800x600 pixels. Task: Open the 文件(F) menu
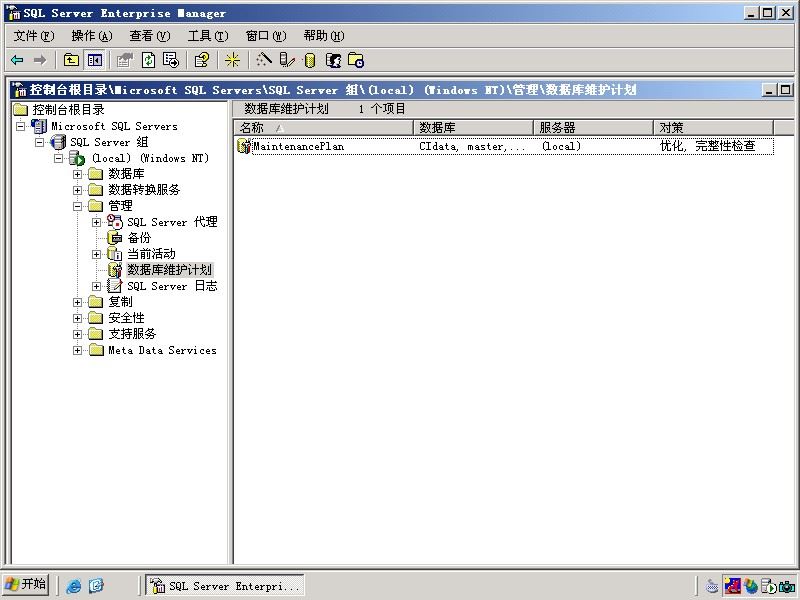point(34,36)
